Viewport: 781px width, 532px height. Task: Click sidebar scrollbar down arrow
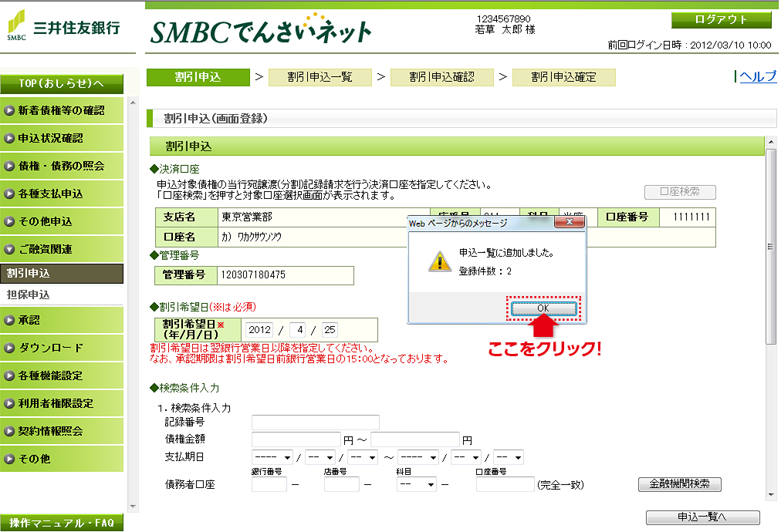click(x=133, y=507)
